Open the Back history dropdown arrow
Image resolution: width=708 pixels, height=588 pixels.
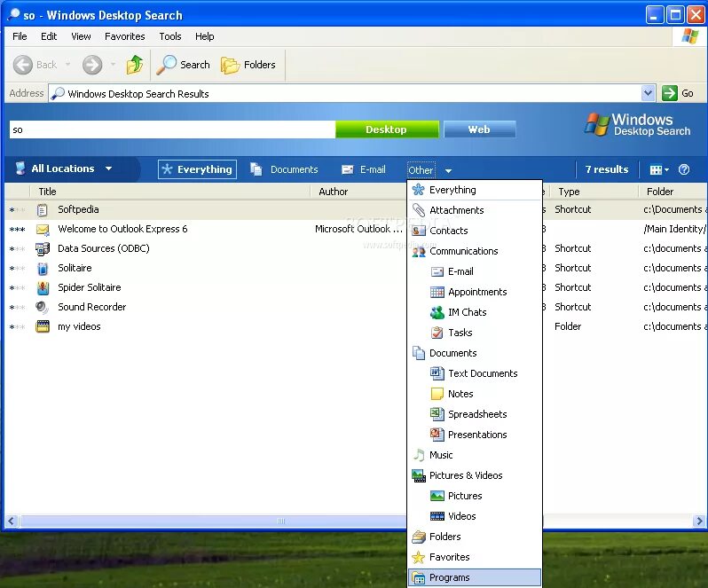[x=67, y=65]
